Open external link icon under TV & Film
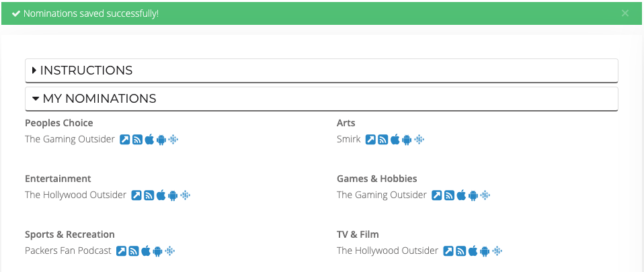The height and width of the screenshot is (272, 644). pyautogui.click(x=449, y=251)
